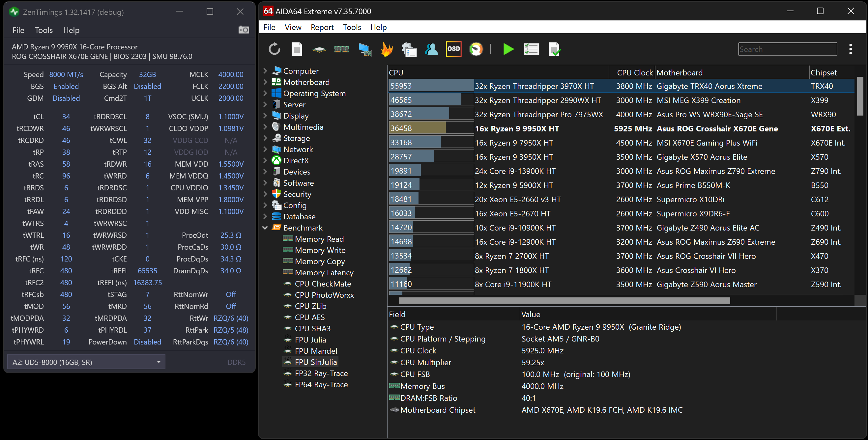The image size is (868, 440).
Task: Click the results checklist toolbar icon
Action: tap(531, 49)
